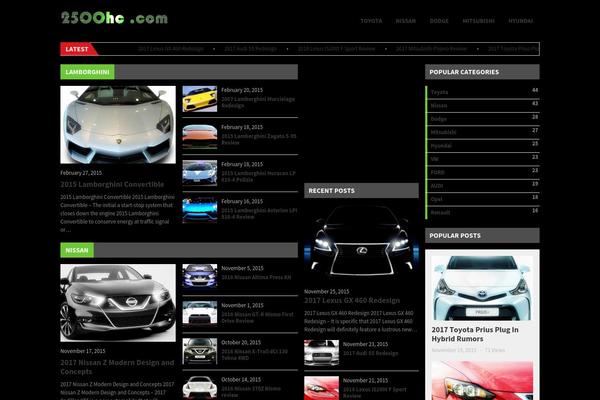The image size is (600, 400).
Task: Open the white Nissan GT-R Nismo thumbnail
Action: click(199, 312)
